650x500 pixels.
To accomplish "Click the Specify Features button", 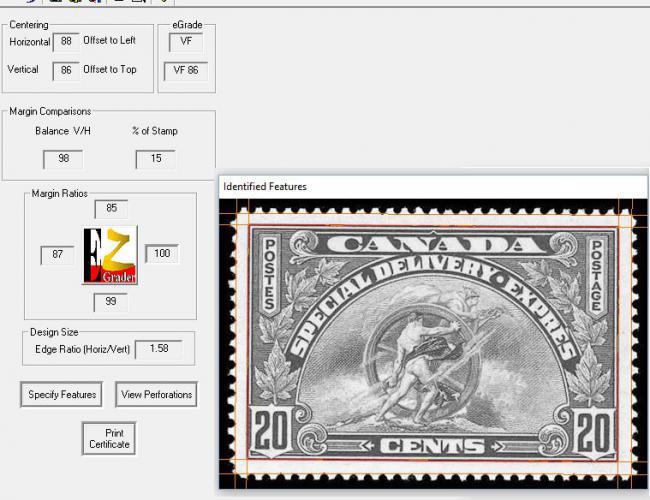I will click(61, 394).
